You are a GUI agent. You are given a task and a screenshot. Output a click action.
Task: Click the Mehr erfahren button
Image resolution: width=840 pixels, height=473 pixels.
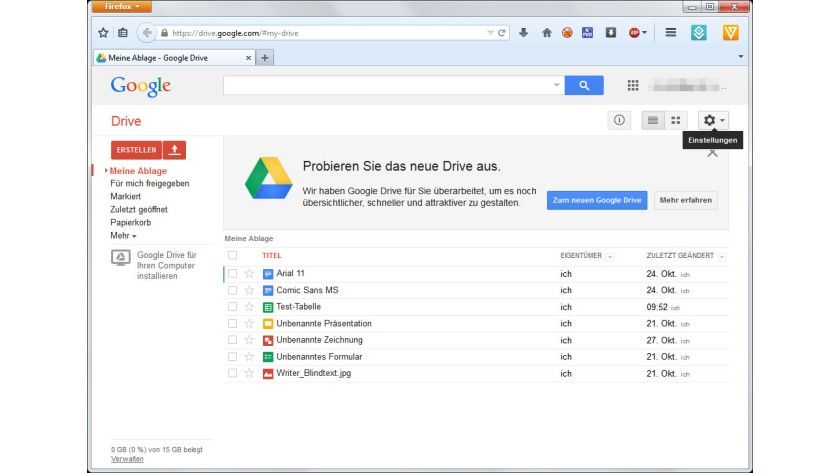[686, 200]
